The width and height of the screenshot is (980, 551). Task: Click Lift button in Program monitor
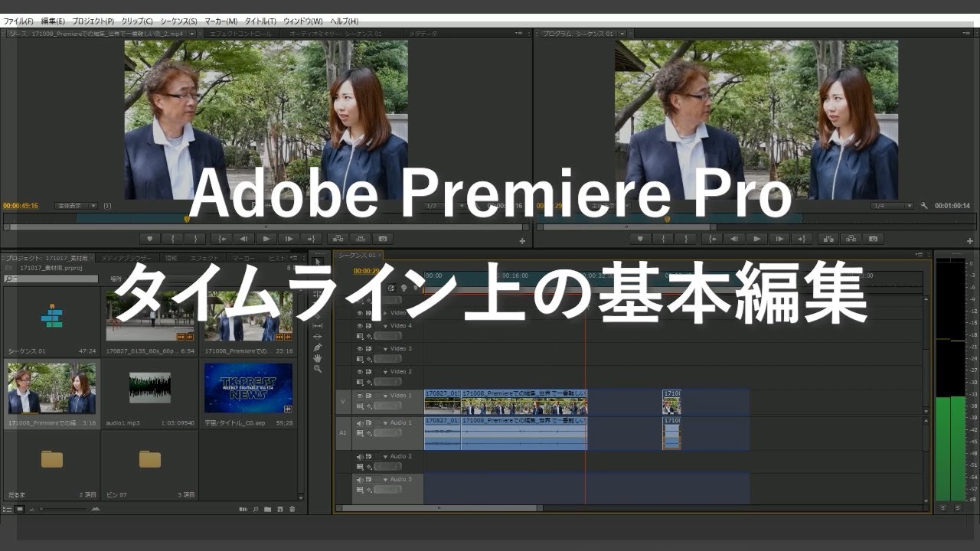(828, 239)
